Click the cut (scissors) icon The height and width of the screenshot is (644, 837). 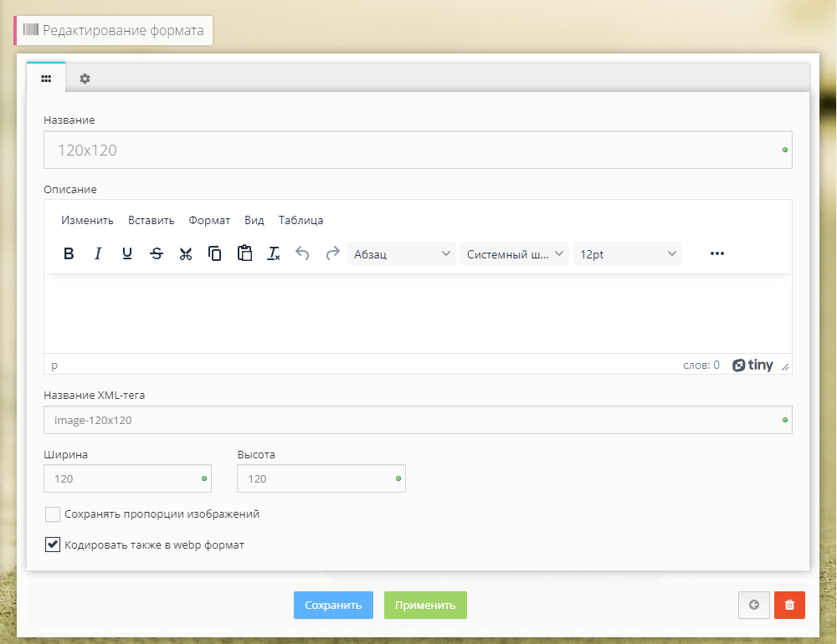(x=186, y=254)
